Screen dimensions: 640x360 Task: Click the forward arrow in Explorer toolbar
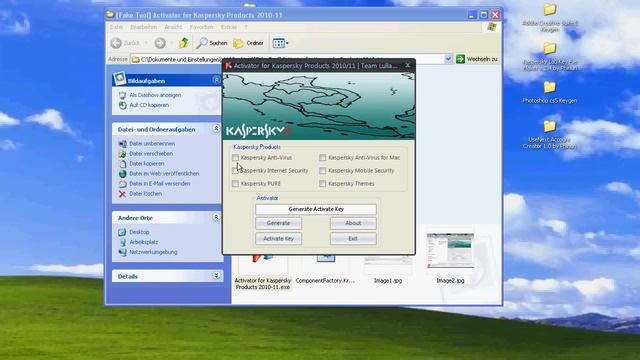pyautogui.click(x=160, y=43)
